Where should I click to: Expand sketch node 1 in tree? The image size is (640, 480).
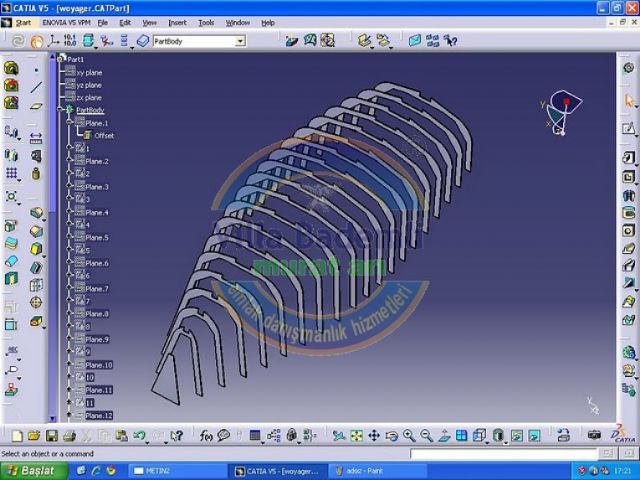point(69,148)
